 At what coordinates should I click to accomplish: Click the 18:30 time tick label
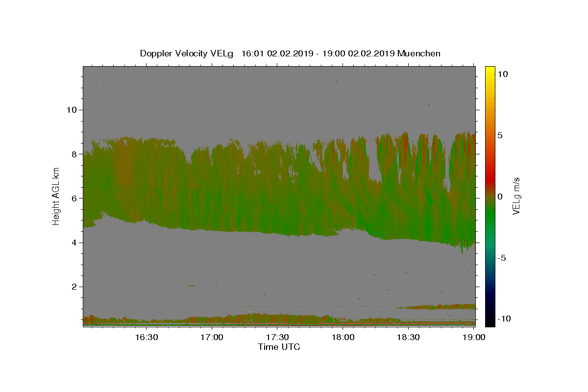point(408,337)
